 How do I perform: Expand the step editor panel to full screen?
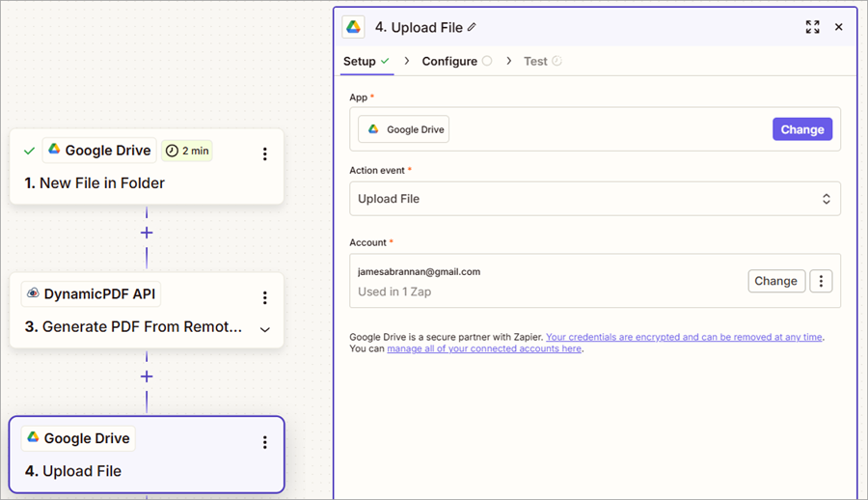812,27
